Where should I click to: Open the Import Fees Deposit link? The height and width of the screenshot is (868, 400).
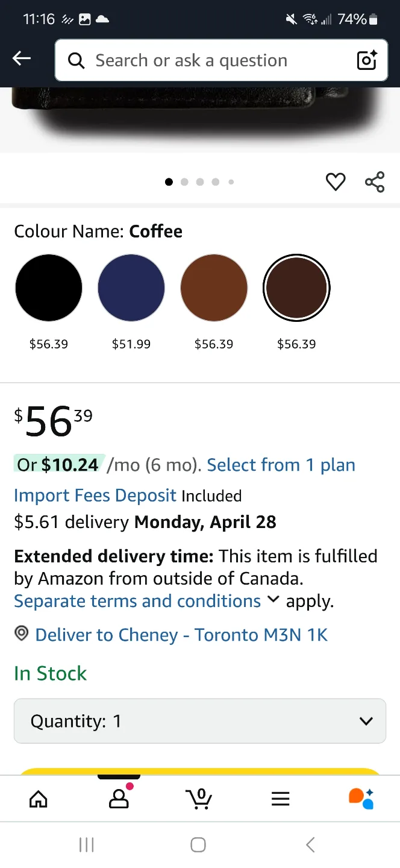tap(95, 495)
